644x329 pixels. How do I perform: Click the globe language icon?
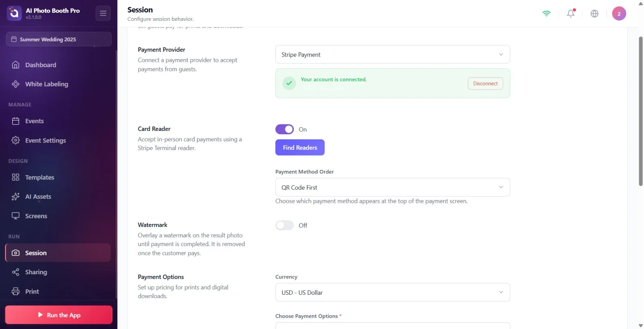[x=594, y=14]
